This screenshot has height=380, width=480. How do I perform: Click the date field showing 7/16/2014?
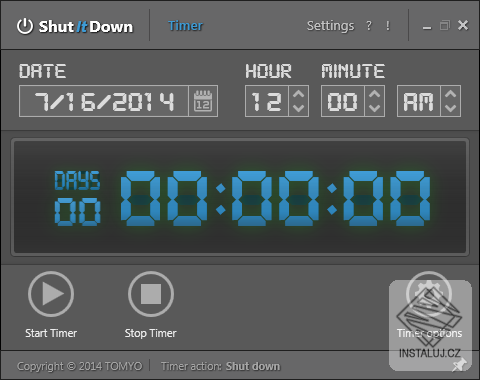pyautogui.click(x=104, y=101)
